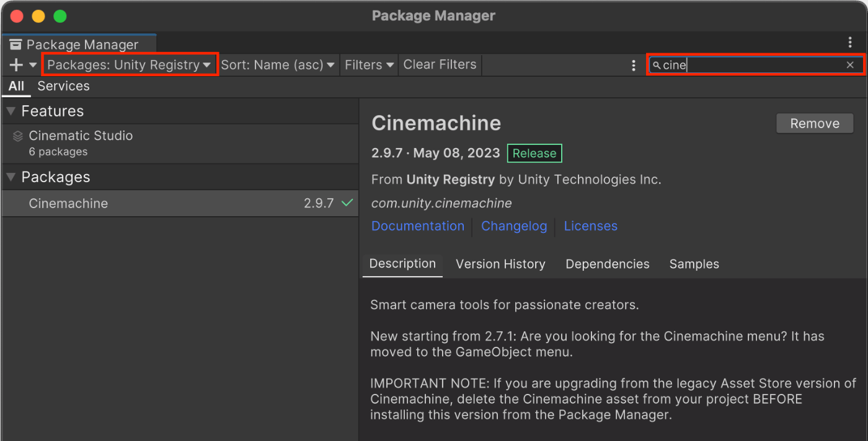Click the 6 packages label
The image size is (868, 441).
[58, 152]
